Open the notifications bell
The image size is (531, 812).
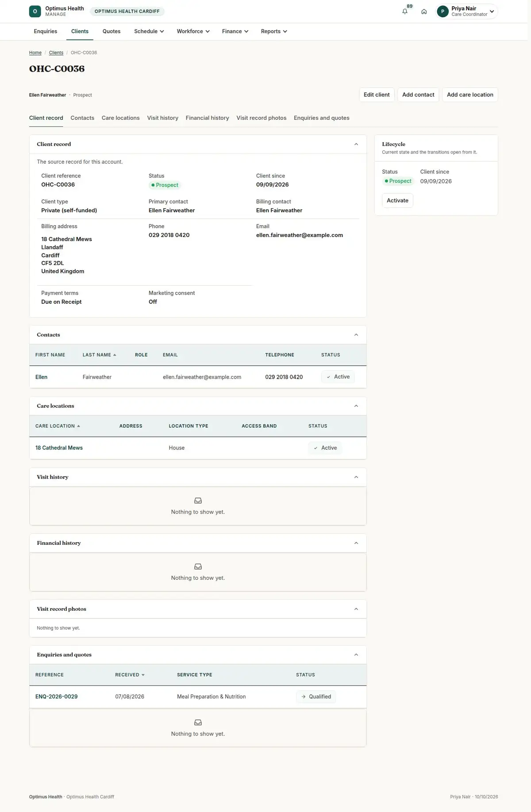click(x=404, y=11)
